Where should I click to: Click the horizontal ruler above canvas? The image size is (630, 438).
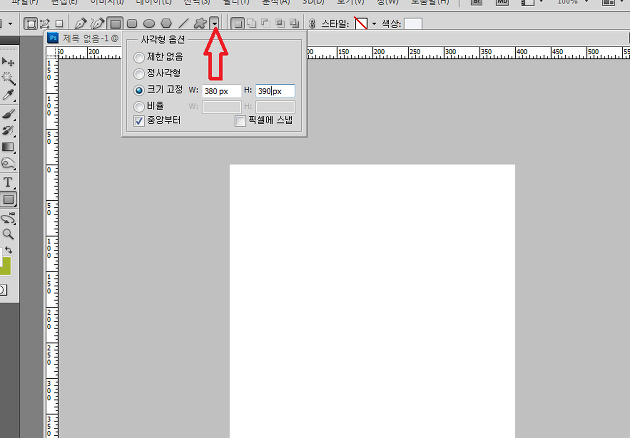pyautogui.click(x=468, y=53)
